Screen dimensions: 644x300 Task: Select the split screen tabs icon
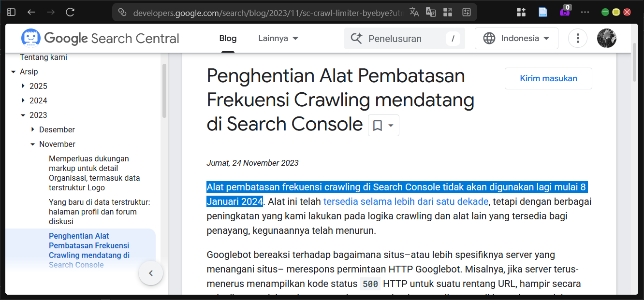(448, 12)
